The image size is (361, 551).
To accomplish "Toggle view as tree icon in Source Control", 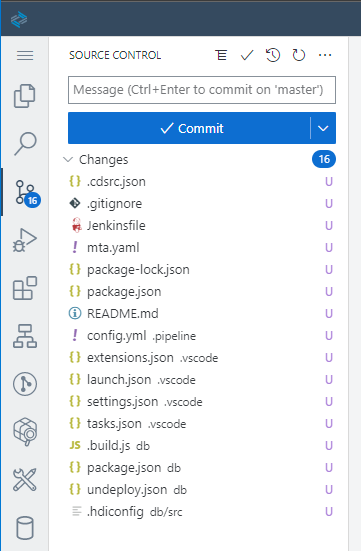I will [x=221, y=55].
